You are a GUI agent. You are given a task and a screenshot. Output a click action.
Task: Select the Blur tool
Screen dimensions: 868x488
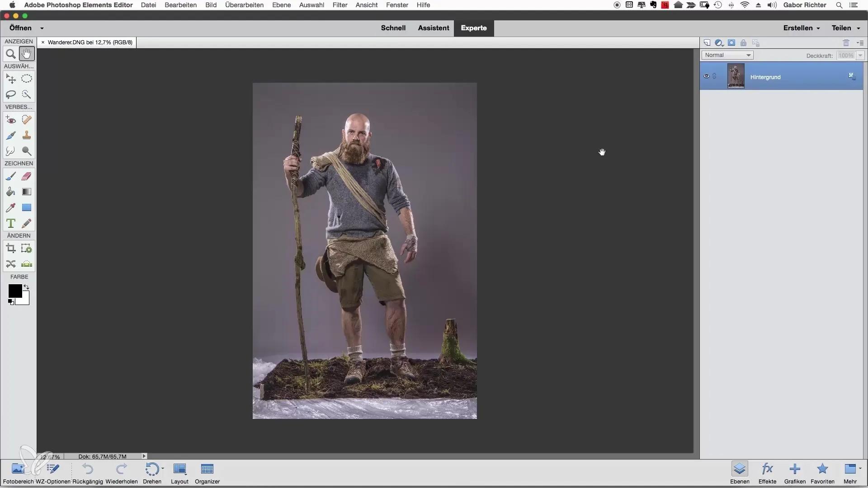click(x=11, y=151)
